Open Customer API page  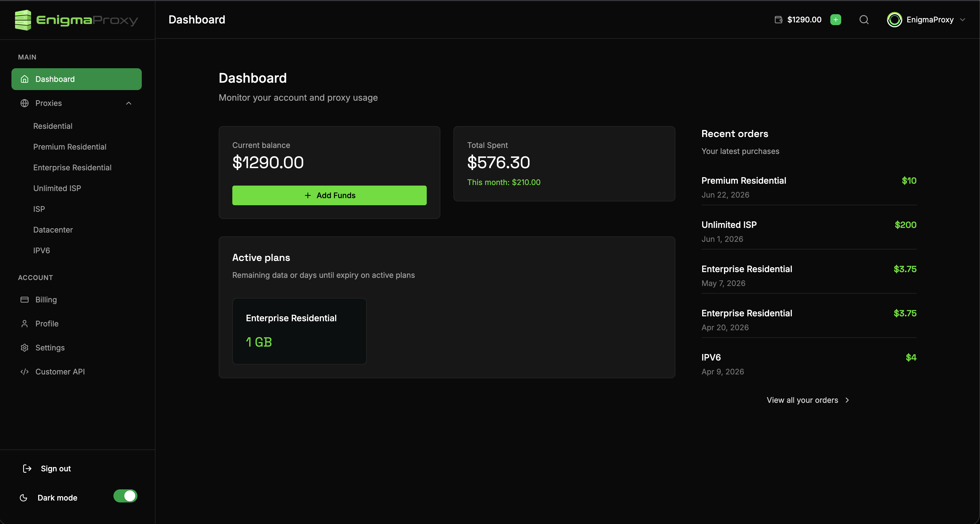point(76,372)
